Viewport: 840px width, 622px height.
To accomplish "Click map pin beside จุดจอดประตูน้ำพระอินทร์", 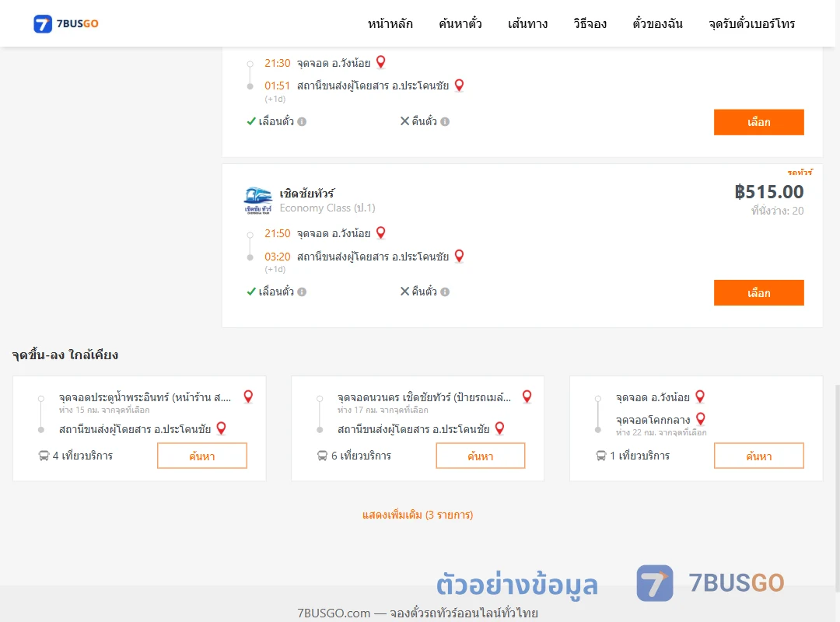I will (x=248, y=397).
